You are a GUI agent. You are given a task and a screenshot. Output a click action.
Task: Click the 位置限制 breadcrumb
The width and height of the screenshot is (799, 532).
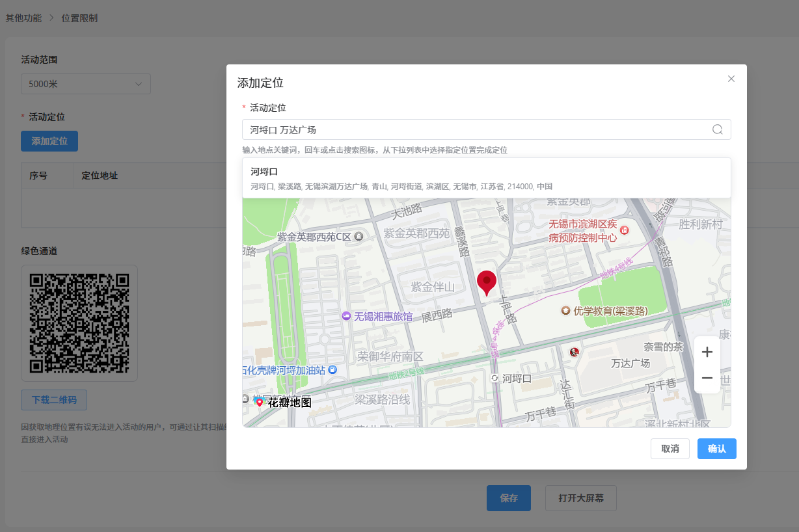click(79, 18)
